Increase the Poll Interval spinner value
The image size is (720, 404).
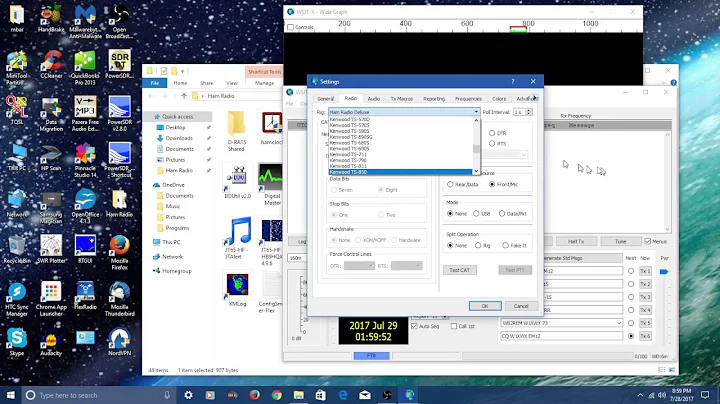(529, 110)
